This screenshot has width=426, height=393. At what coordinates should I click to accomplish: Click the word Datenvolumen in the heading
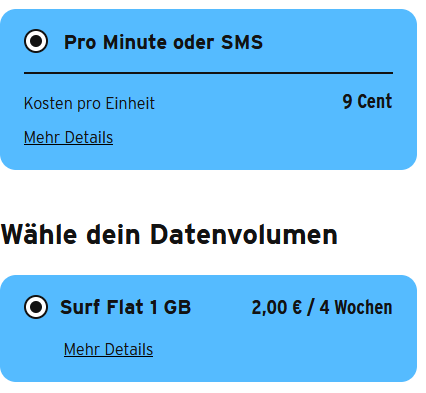point(244,235)
